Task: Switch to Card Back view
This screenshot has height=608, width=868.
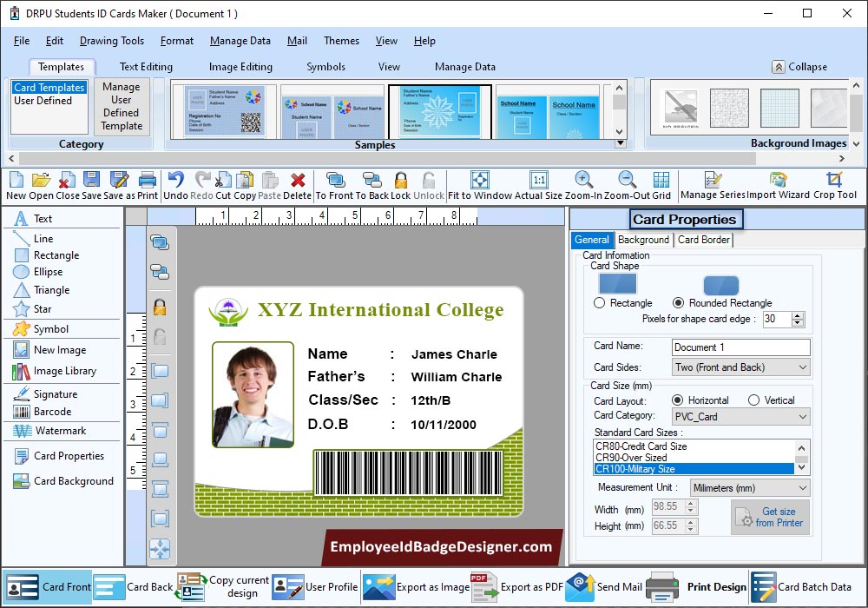Action: [x=134, y=587]
